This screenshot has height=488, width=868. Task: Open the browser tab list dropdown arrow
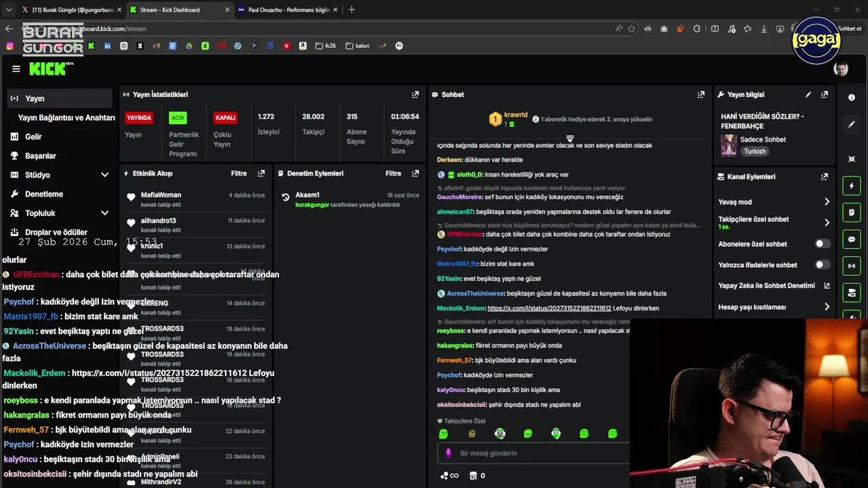point(9,9)
